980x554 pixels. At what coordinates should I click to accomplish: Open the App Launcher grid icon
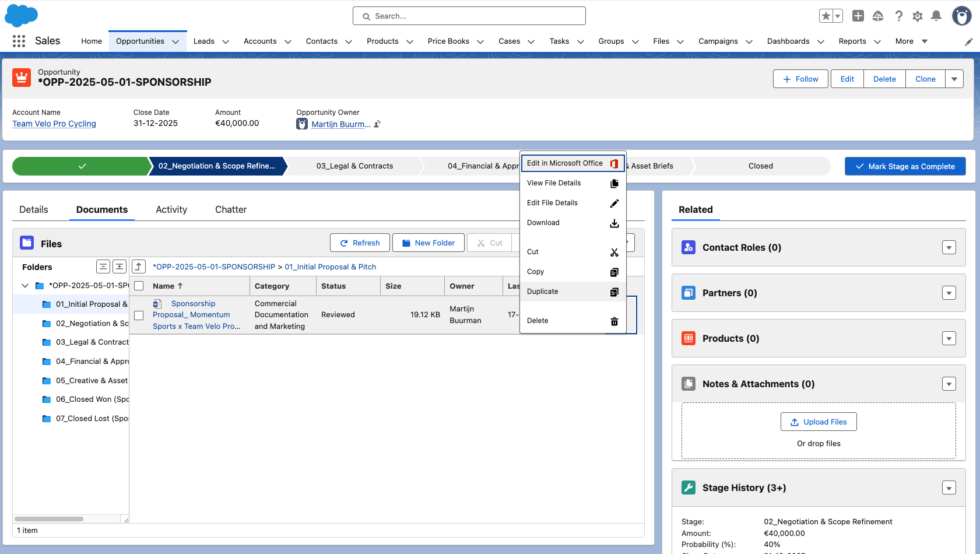point(19,41)
